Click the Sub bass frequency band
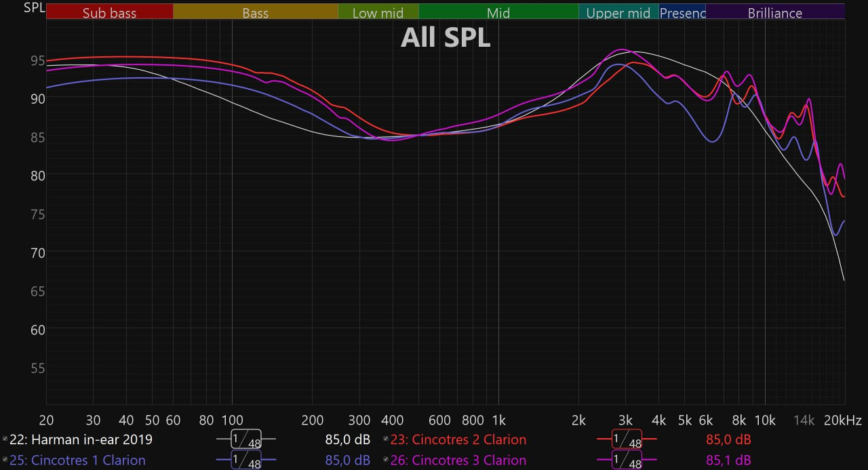868x470 pixels. (x=109, y=12)
